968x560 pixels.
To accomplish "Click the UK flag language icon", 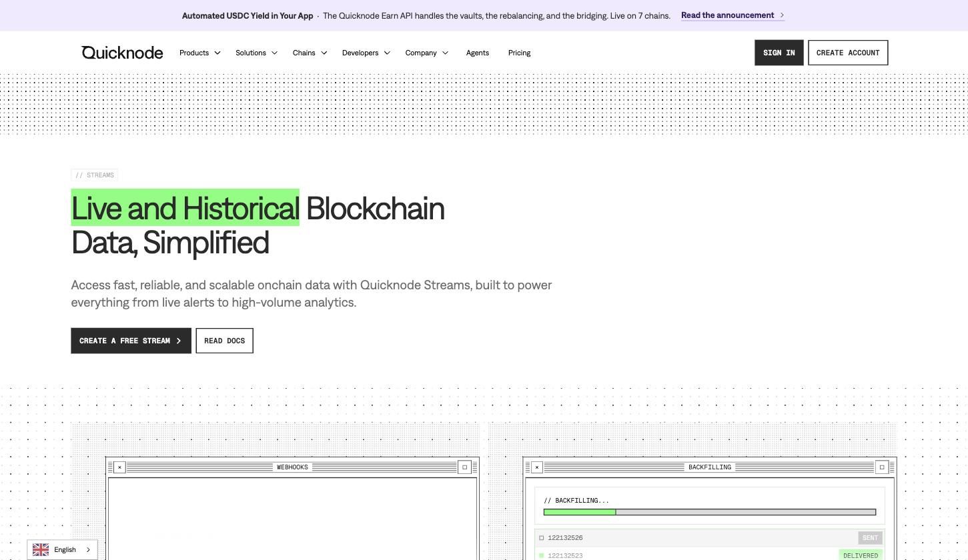I will 41,550.
